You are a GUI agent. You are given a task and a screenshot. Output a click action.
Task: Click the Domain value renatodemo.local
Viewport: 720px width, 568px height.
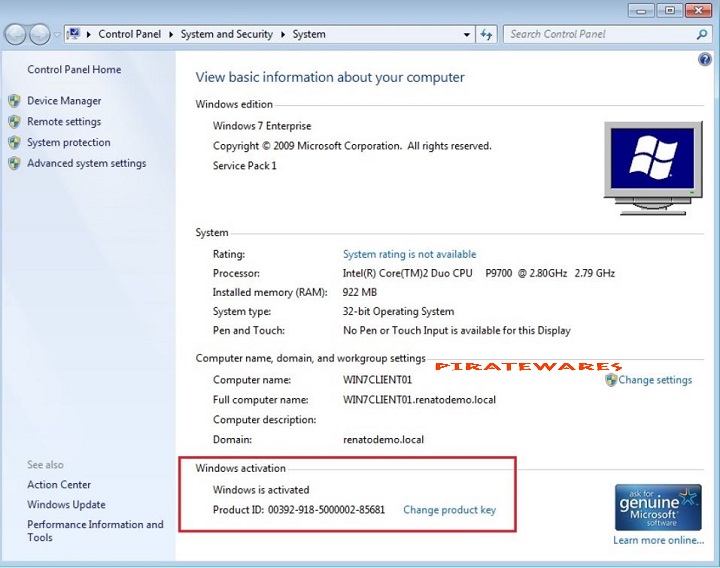coord(383,440)
